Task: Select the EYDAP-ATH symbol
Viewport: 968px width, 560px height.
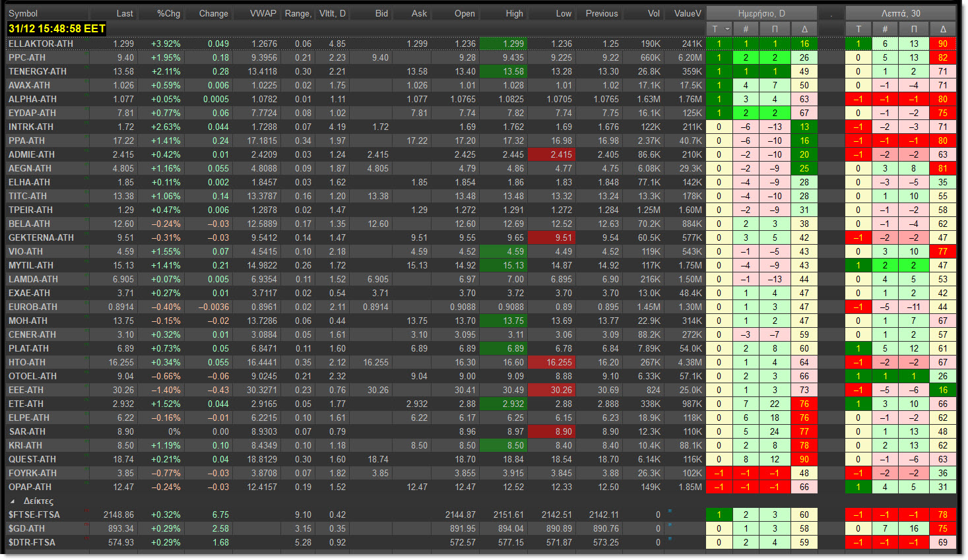Action: tap(32, 113)
